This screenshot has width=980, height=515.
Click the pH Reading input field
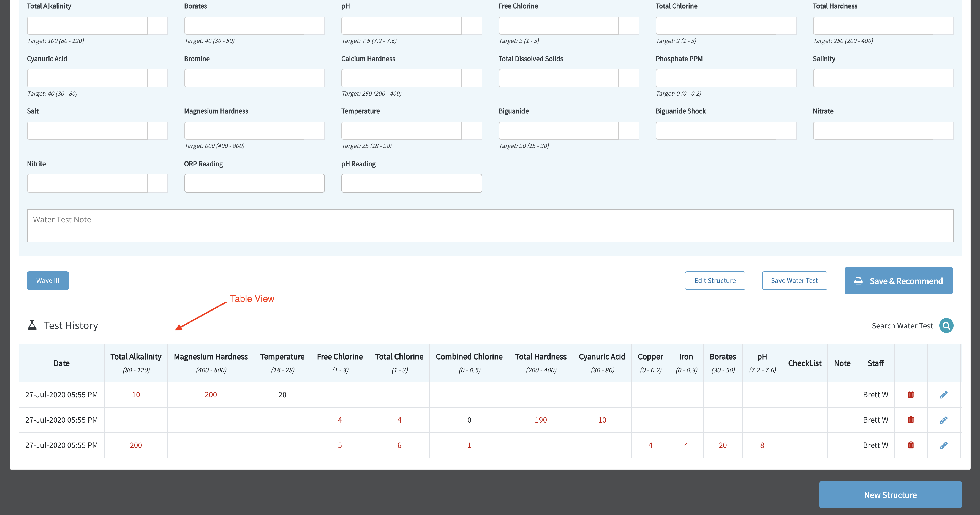[412, 183]
